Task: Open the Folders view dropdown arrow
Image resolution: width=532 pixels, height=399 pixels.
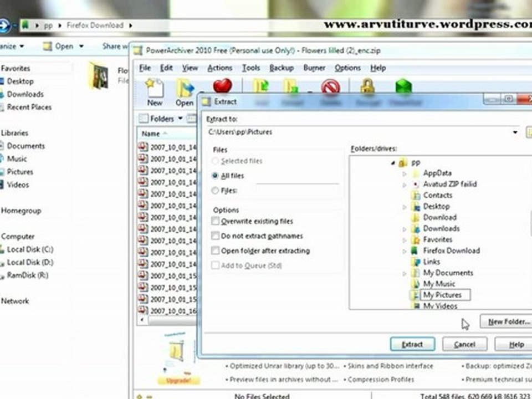Action: tap(180, 119)
